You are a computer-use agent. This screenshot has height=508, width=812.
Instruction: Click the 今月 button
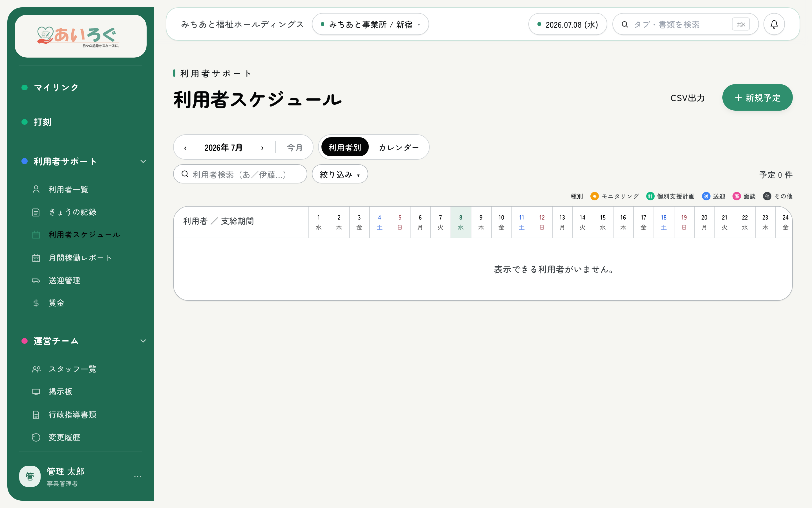295,148
